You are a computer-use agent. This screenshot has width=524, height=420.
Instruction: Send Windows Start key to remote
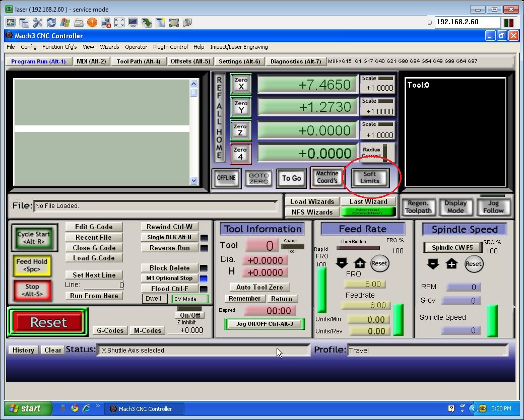65,22
